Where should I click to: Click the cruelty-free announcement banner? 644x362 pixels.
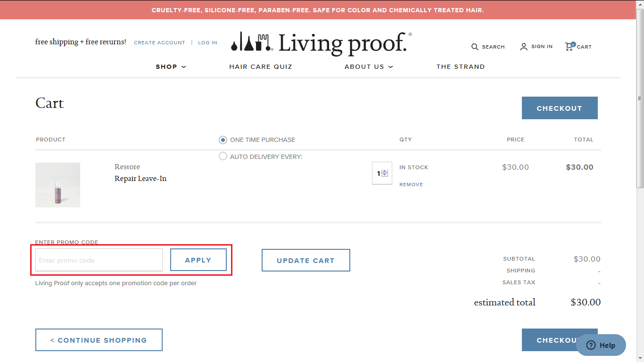coord(318,10)
